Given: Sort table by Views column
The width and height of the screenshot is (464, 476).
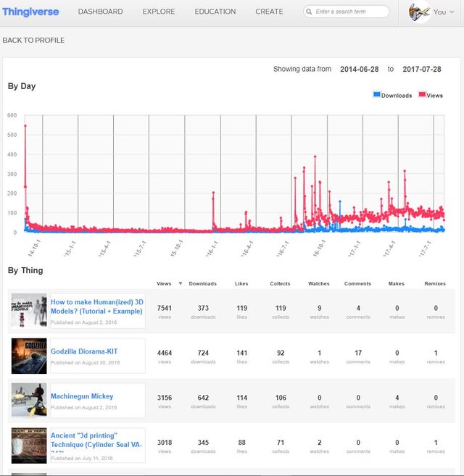Looking at the screenshot, I should coord(164,283).
